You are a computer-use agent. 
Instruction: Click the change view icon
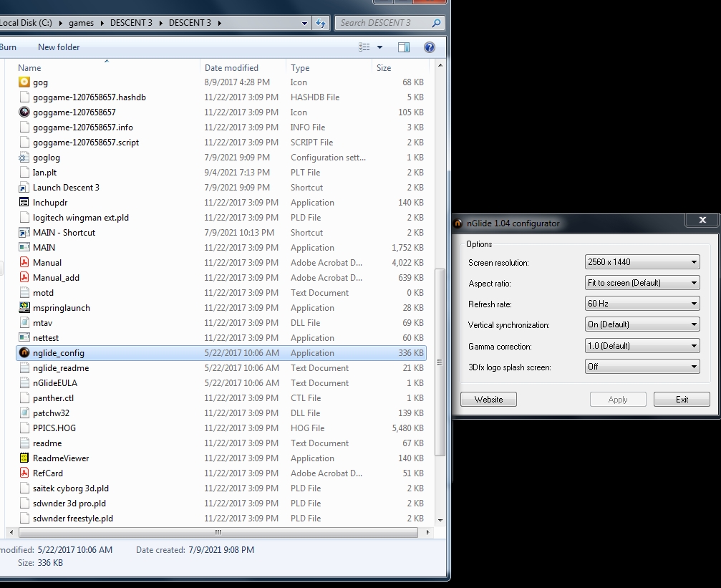click(364, 47)
